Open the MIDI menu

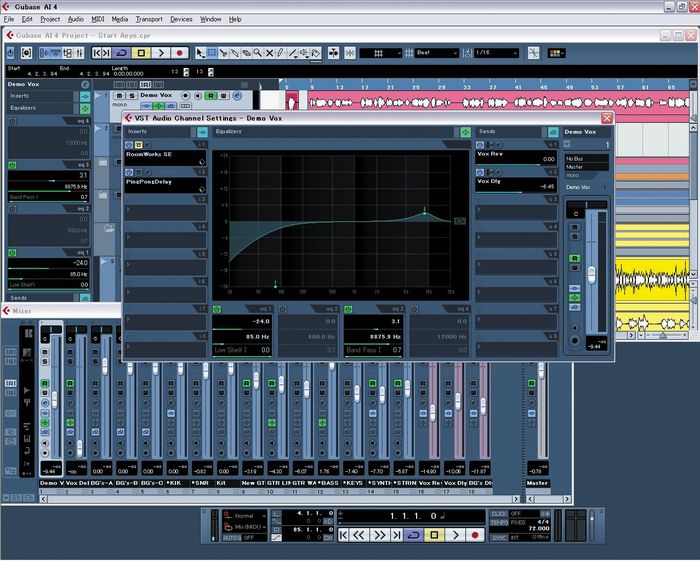(x=97, y=19)
